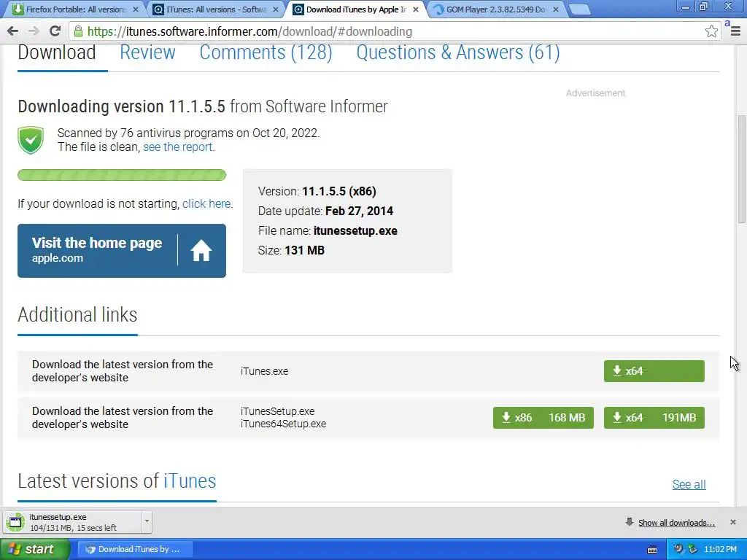Click the green download progress bar
This screenshot has height=560, width=747.
tap(122, 175)
